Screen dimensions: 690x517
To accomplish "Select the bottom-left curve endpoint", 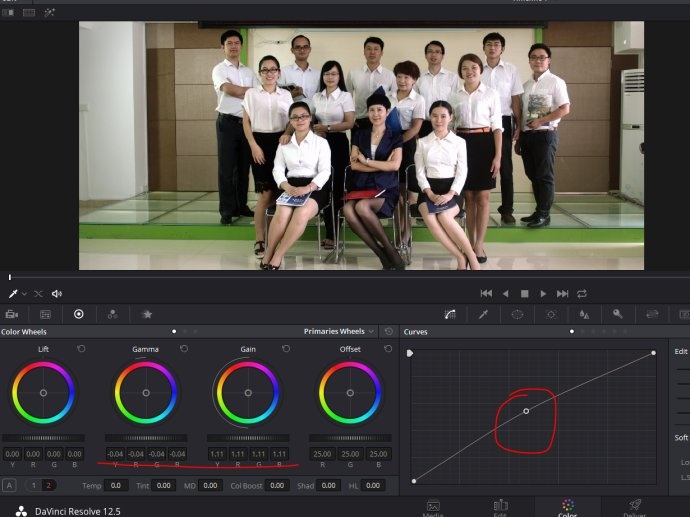I will point(414,481).
